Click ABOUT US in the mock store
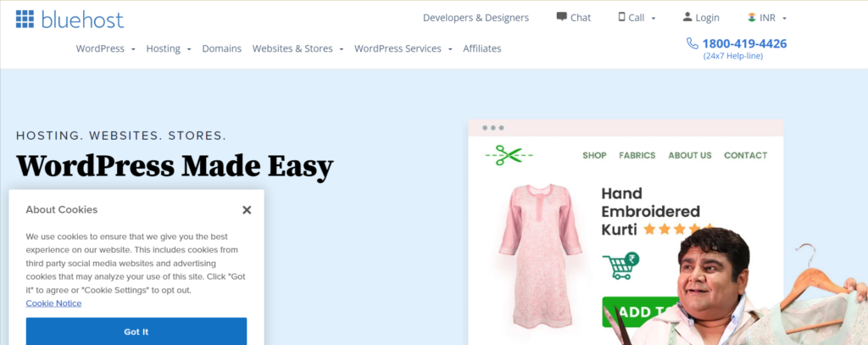This screenshot has width=868, height=345. click(x=690, y=156)
